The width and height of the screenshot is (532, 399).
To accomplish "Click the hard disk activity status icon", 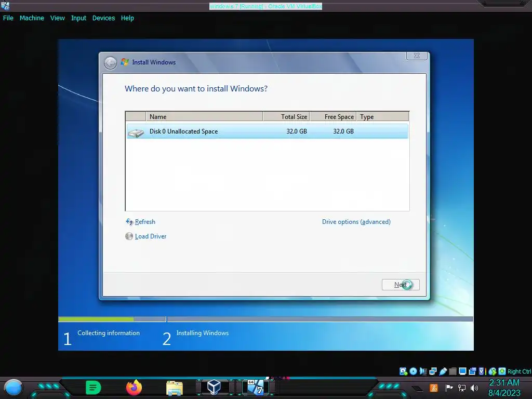I will (403, 371).
